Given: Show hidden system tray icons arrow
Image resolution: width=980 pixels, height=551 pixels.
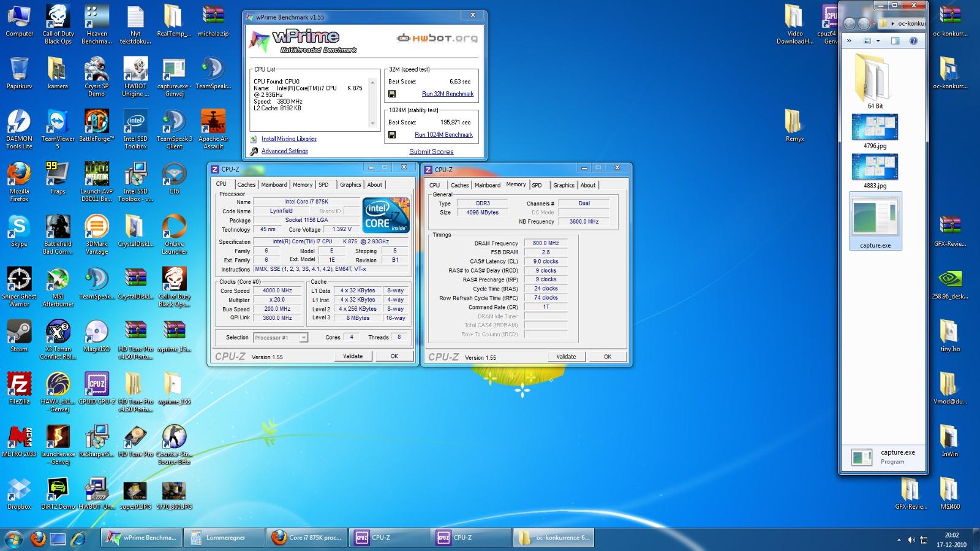Looking at the screenshot, I should pyautogui.click(x=899, y=540).
